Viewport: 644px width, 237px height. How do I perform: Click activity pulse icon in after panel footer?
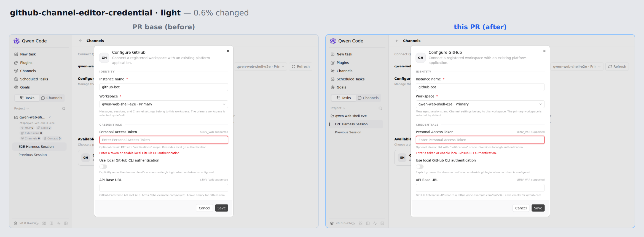tap(375, 223)
